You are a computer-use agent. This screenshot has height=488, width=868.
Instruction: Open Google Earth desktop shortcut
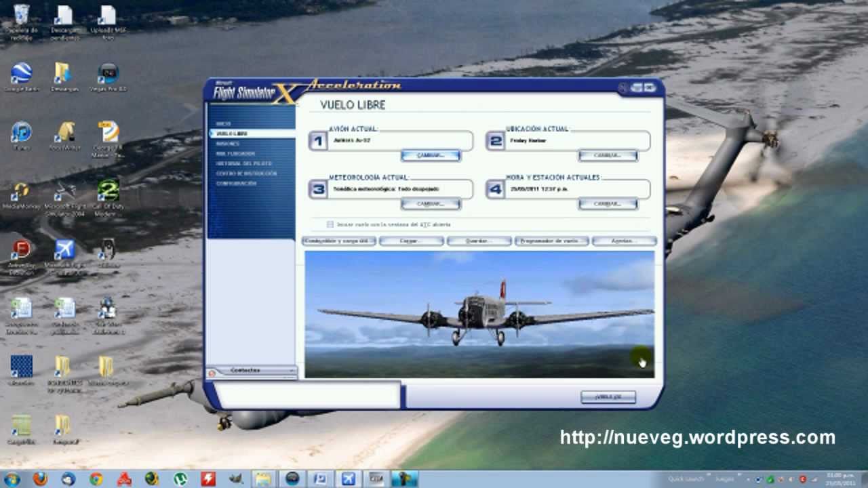(x=21, y=77)
